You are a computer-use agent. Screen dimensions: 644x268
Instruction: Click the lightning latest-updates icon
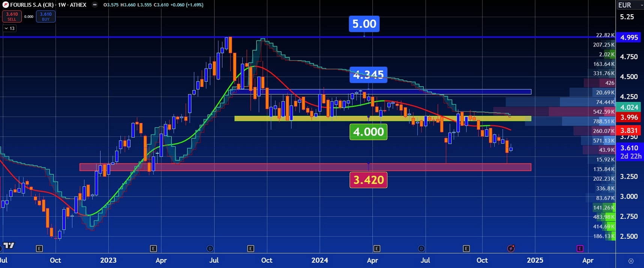click(511, 249)
